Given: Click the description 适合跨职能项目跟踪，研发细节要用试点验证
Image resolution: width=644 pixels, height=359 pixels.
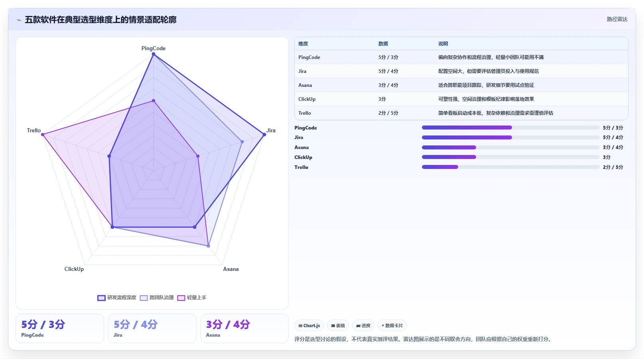Looking at the screenshot, I should pos(486,85).
